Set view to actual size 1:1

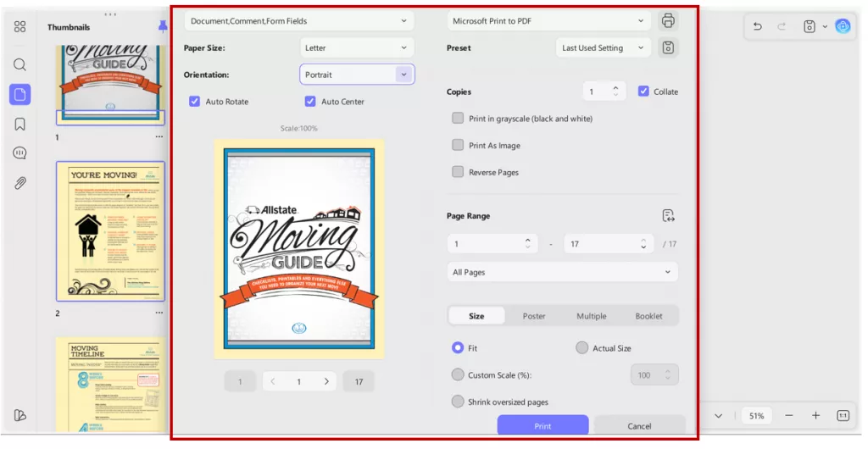coord(843,416)
